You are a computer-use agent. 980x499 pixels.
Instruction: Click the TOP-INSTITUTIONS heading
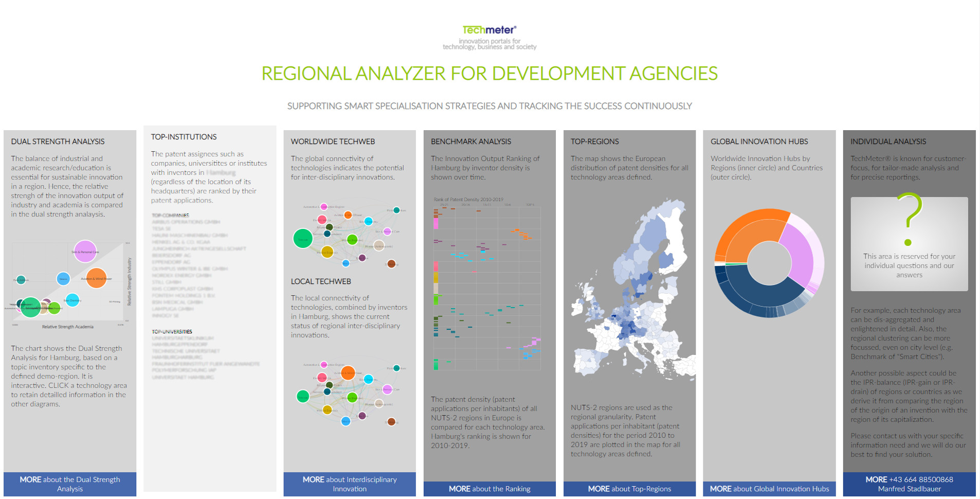point(184,137)
